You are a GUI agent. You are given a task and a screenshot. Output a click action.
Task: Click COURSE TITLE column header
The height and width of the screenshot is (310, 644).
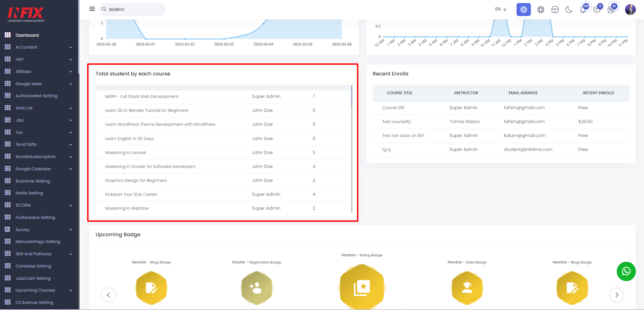(x=400, y=93)
